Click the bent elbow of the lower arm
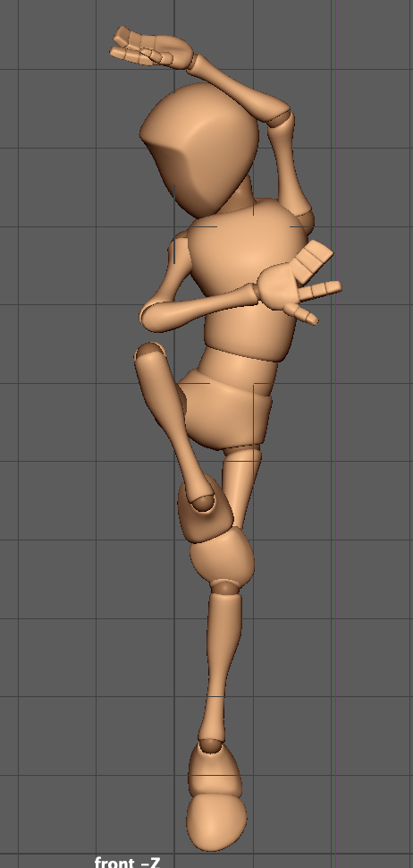Image resolution: width=413 pixels, height=868 pixels. point(149,317)
